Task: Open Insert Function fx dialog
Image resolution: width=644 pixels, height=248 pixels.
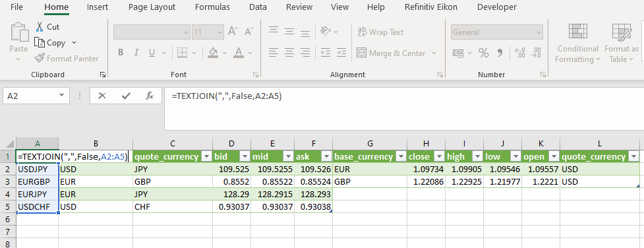Action: point(150,96)
